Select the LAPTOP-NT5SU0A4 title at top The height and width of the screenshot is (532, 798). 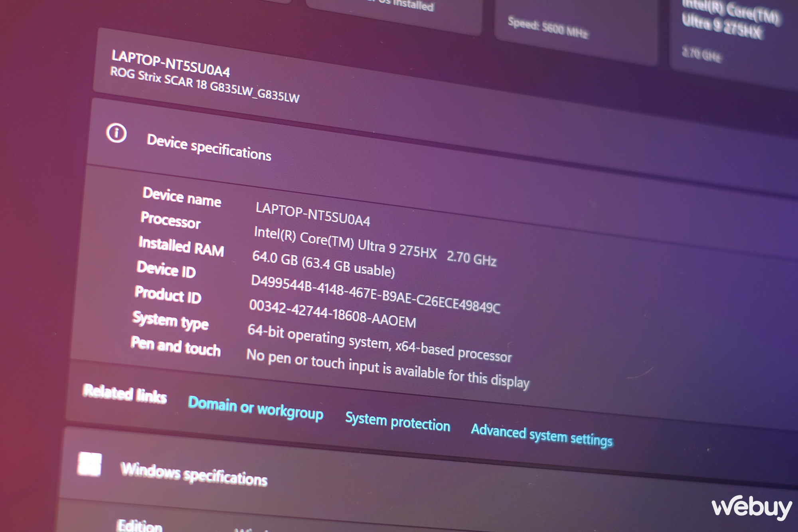[171, 63]
